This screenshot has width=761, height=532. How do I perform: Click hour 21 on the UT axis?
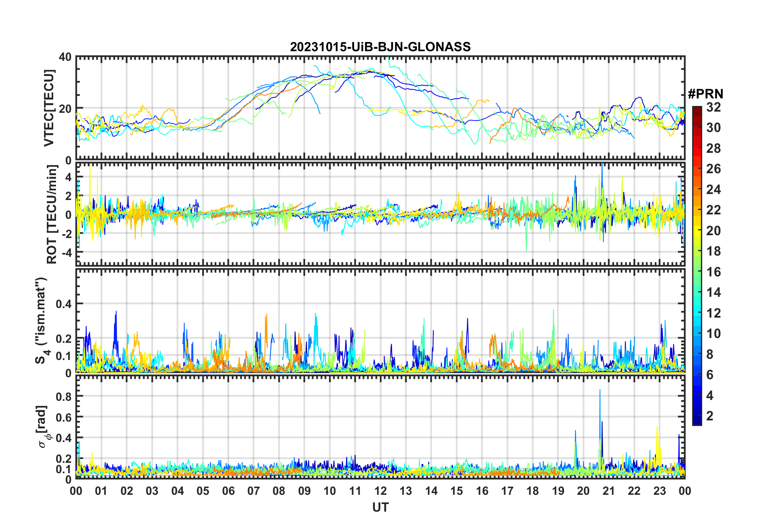(x=609, y=491)
